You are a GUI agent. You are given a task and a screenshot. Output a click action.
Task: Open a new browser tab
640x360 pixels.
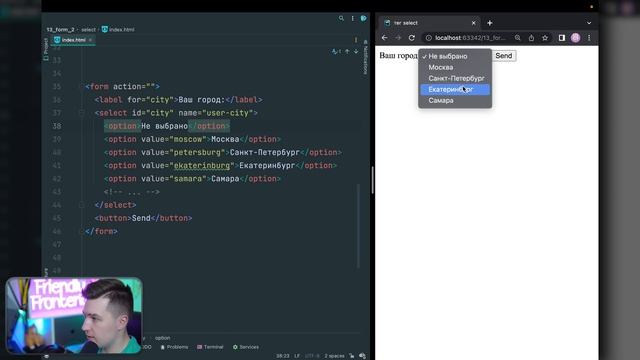tap(489, 23)
